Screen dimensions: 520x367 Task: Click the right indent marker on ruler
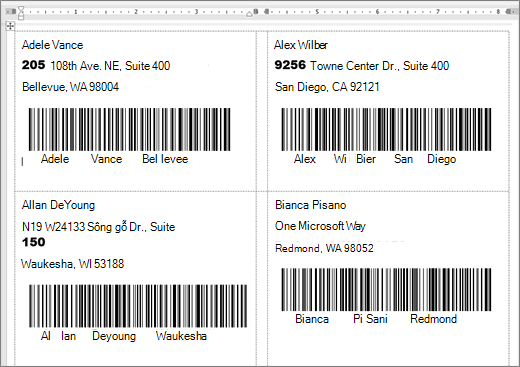tap(249, 14)
